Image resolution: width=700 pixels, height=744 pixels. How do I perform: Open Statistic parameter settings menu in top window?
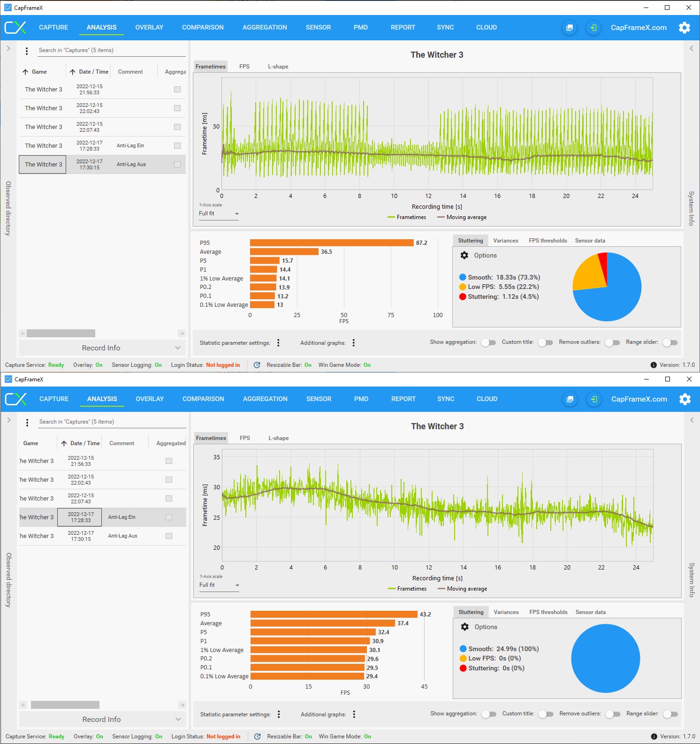pyautogui.click(x=278, y=343)
